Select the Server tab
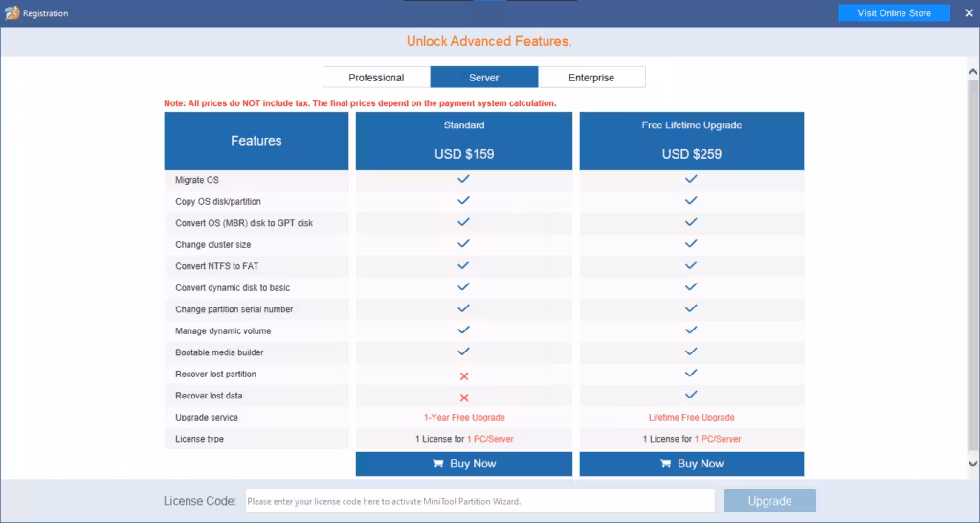The width and height of the screenshot is (980, 523). point(483,78)
